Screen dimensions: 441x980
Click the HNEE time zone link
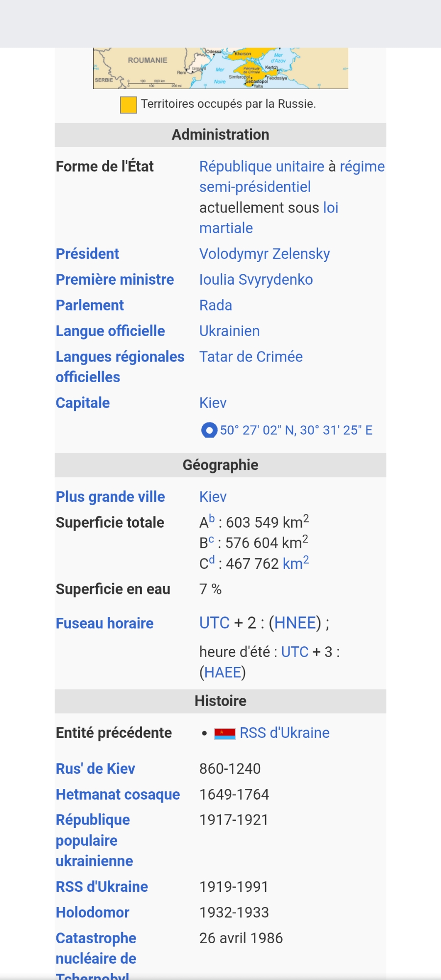[294, 623]
